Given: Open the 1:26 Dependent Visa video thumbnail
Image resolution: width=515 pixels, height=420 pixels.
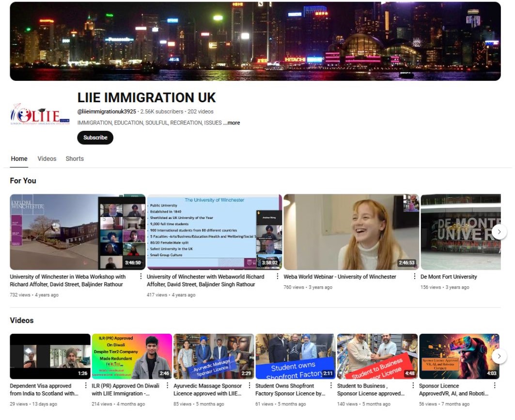Looking at the screenshot, I should point(50,356).
